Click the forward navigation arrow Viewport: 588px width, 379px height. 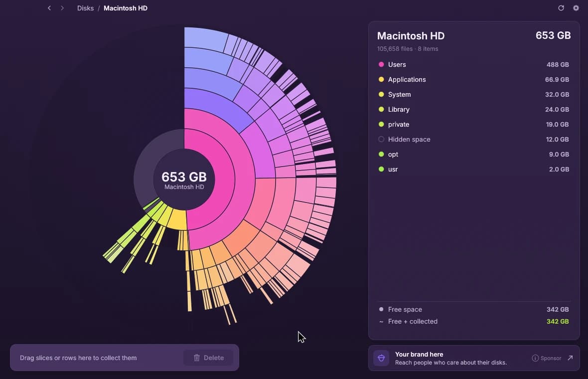pyautogui.click(x=62, y=8)
